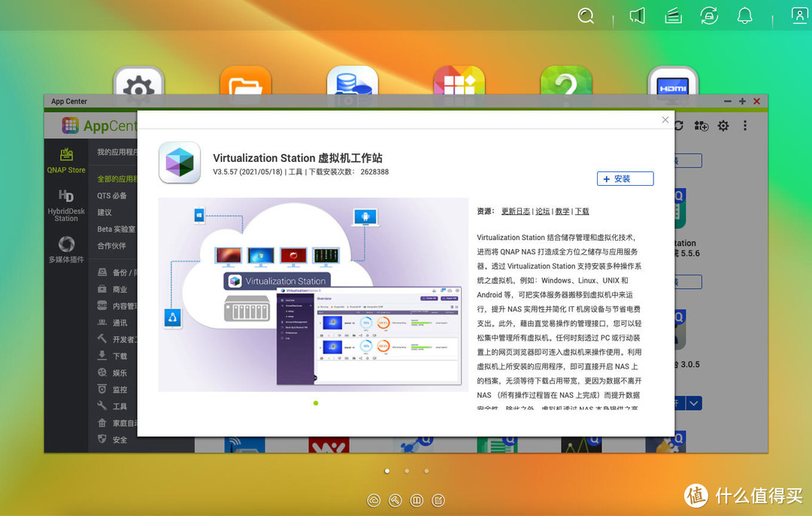Viewport: 812px width, 516px height.
Task: Open Help Center question mark icon
Action: [566, 81]
